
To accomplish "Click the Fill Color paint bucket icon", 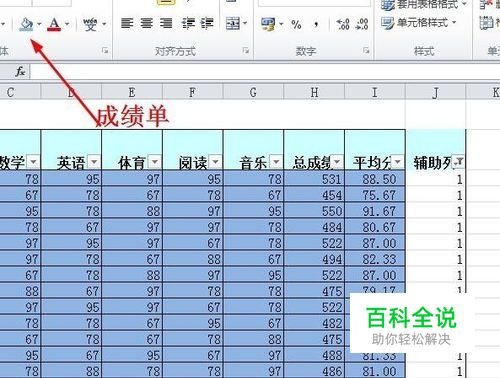I will coord(26,24).
